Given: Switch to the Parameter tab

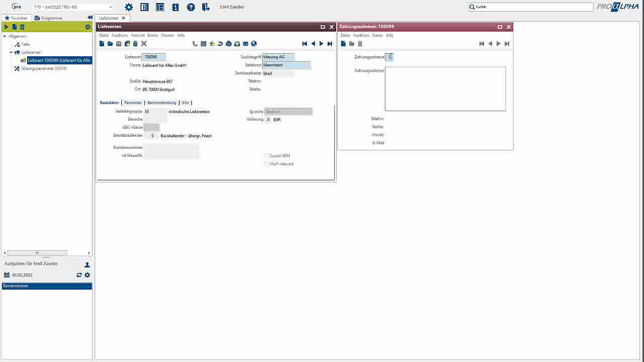Looking at the screenshot, I should pyautogui.click(x=133, y=103).
